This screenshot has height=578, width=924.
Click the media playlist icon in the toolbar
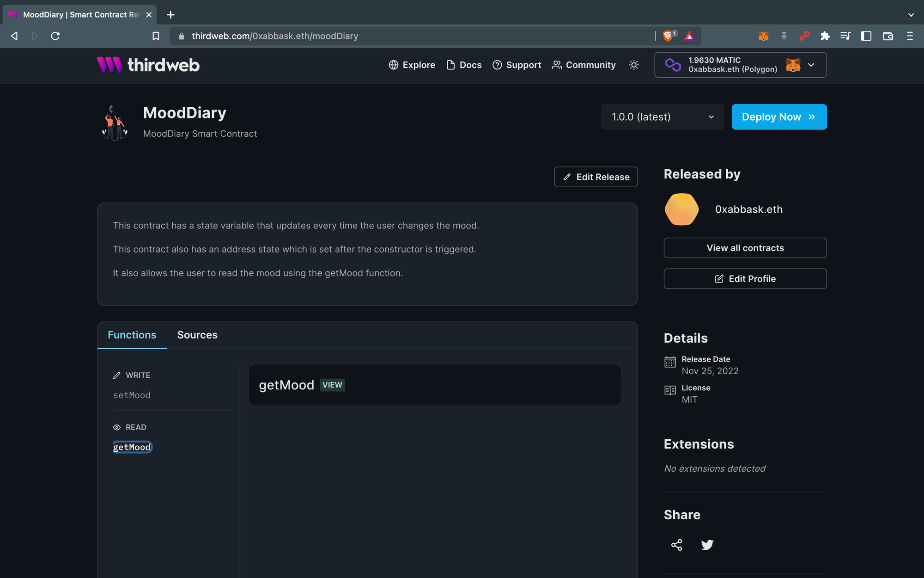tap(845, 36)
